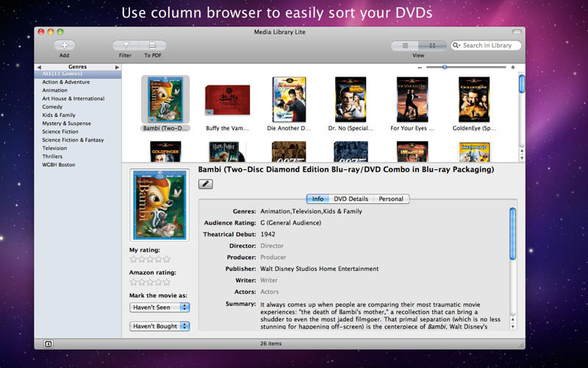Switch to cover grid view mode
The height and width of the screenshot is (368, 588).
pyautogui.click(x=432, y=46)
